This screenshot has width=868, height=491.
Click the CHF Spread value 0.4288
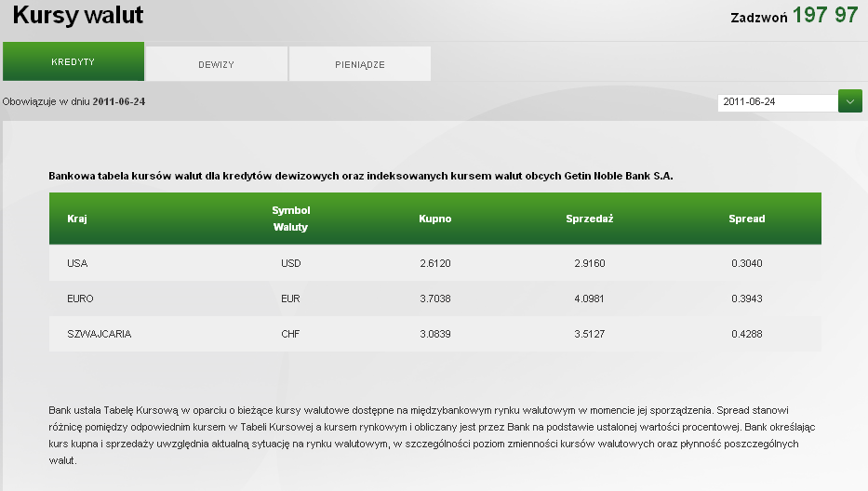[746, 334]
